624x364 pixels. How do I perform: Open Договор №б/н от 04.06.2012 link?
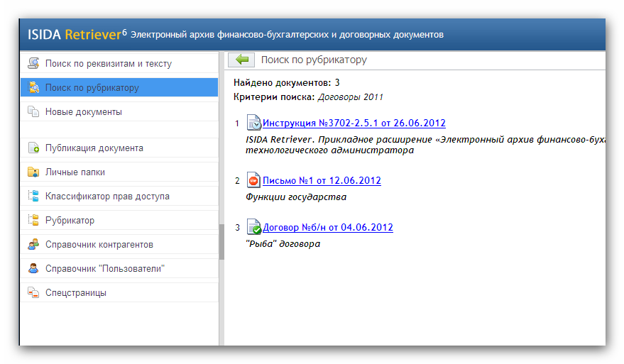point(327,228)
